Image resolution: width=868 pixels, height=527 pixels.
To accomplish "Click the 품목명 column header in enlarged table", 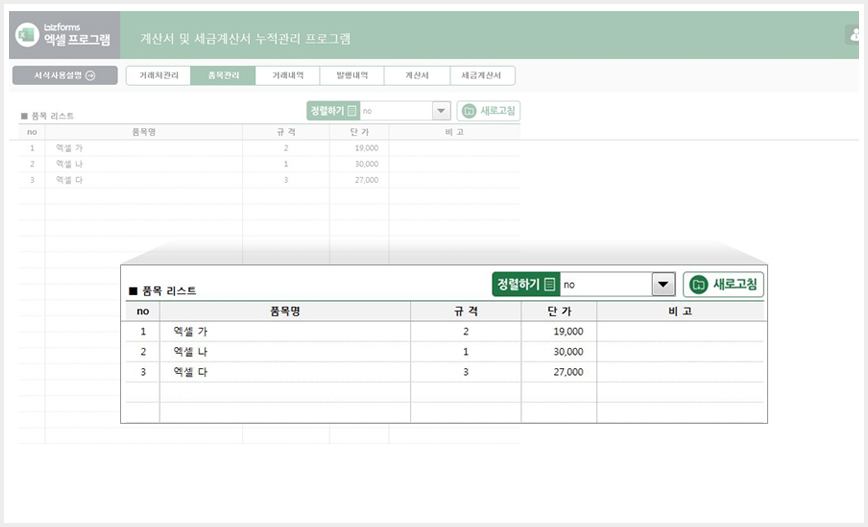I will click(x=285, y=311).
